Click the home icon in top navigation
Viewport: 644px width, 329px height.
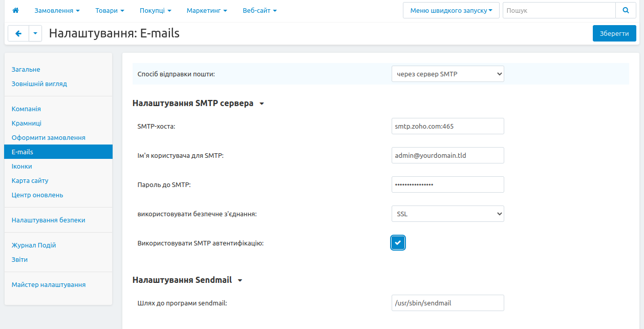pyautogui.click(x=15, y=10)
